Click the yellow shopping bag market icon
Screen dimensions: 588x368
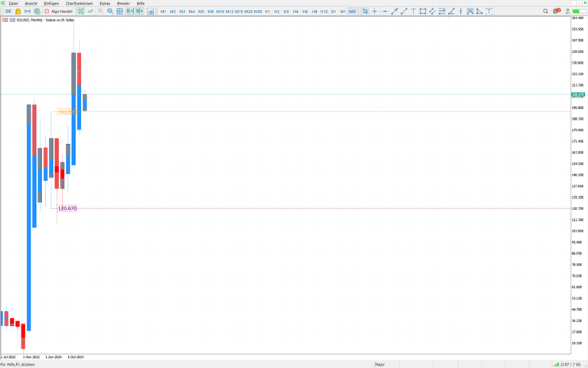[x=18, y=11]
